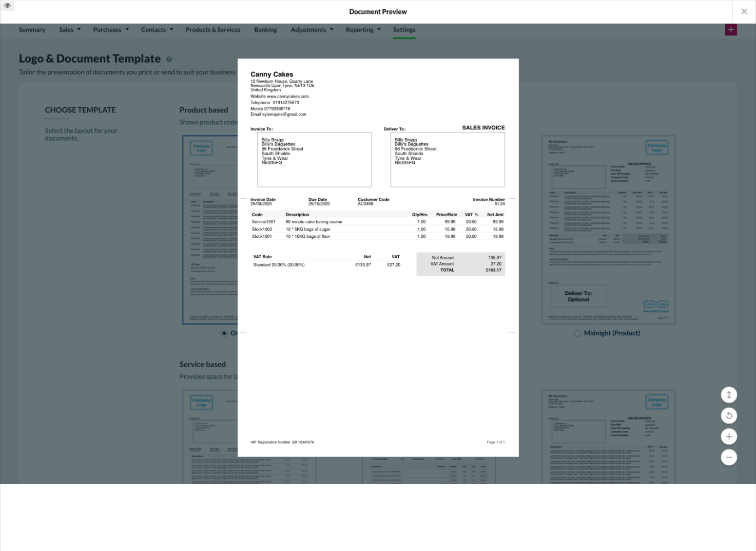
Task: Click the fit-to-height arrow button
Action: [729, 395]
